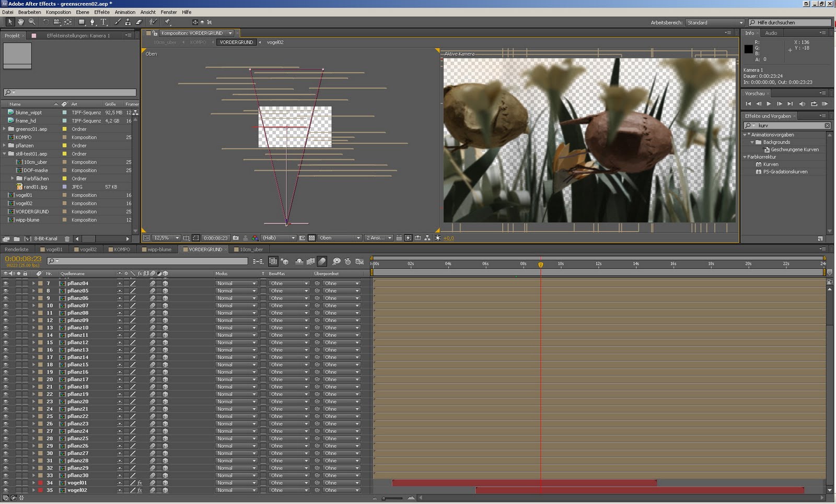Select the Clone Stamp tool
The height and width of the screenshot is (504, 836).
[x=128, y=22]
